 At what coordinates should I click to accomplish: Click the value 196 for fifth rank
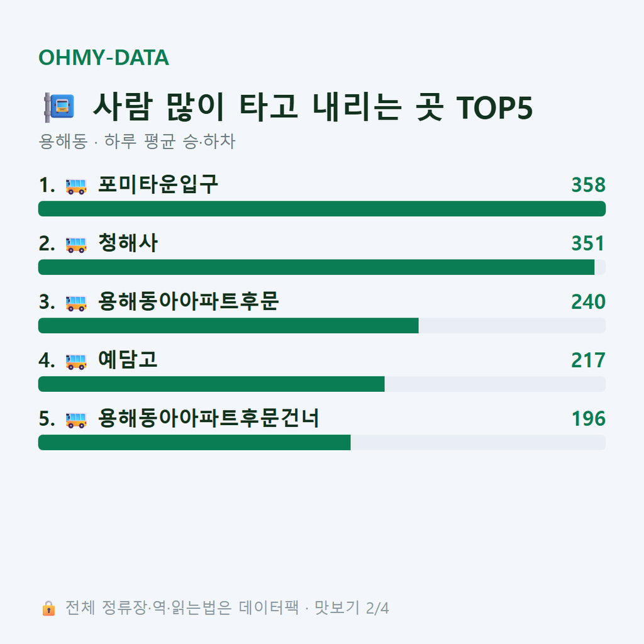(x=588, y=418)
